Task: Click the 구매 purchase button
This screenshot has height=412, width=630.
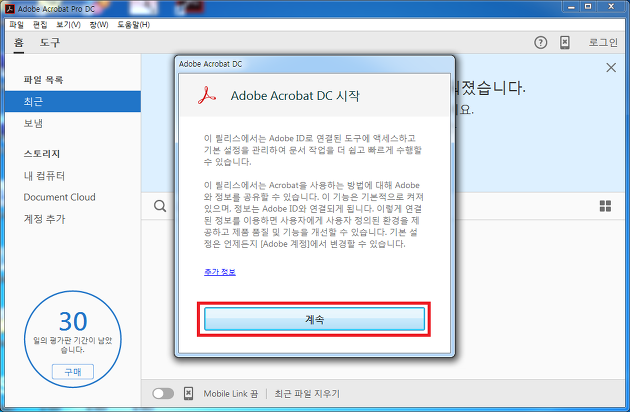Action: coord(73,372)
